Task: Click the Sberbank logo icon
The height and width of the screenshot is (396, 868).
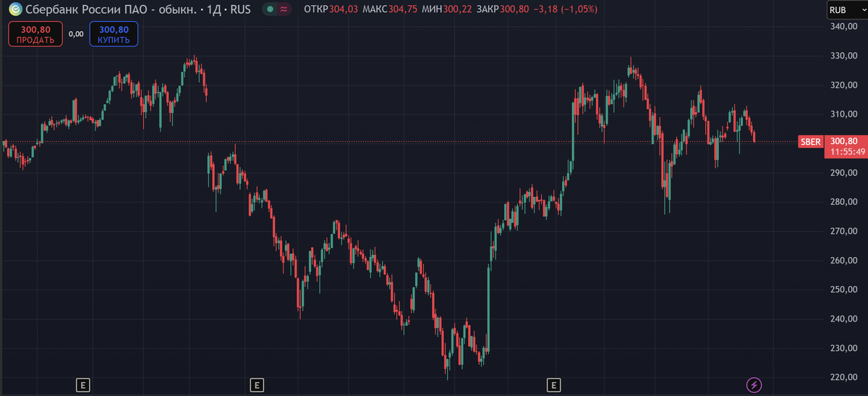Action: tap(14, 9)
